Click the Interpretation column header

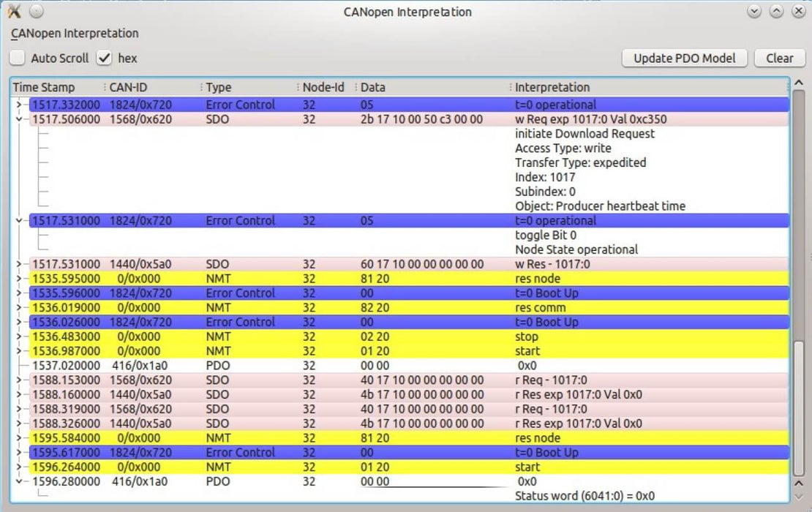tap(552, 88)
